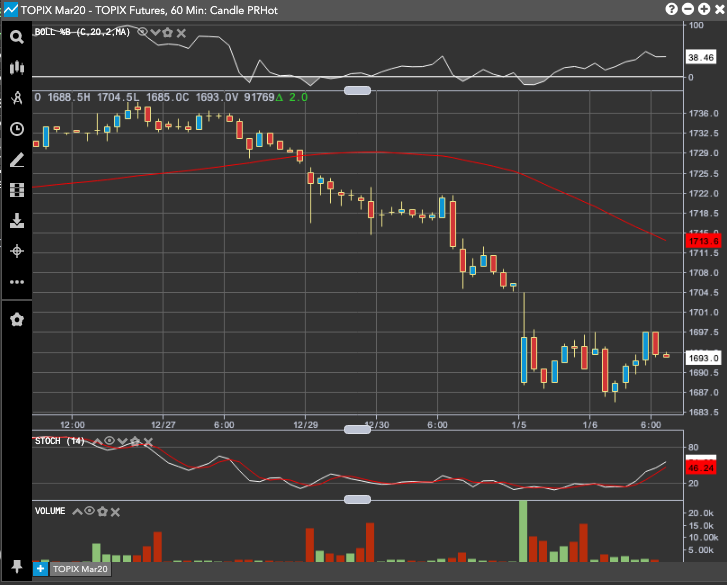
Task: Open the time interval clock icon
Action: coord(17,129)
